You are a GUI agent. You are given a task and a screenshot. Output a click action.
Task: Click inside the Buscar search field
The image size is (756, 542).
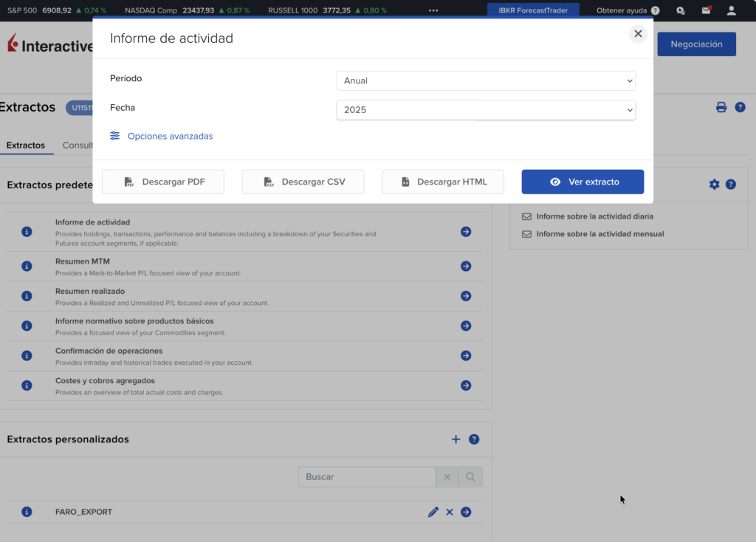point(367,476)
